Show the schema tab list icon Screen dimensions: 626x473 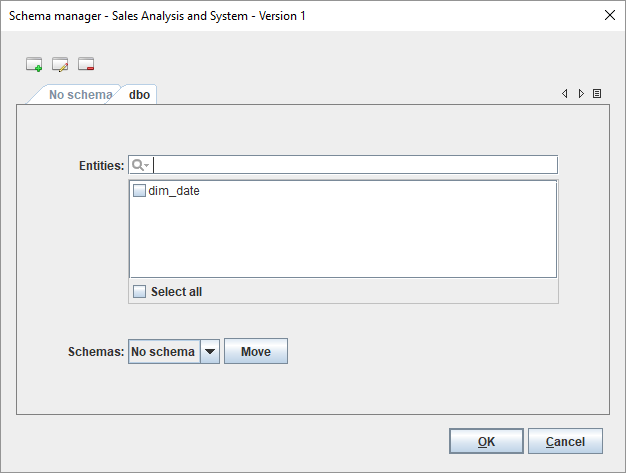tap(597, 93)
